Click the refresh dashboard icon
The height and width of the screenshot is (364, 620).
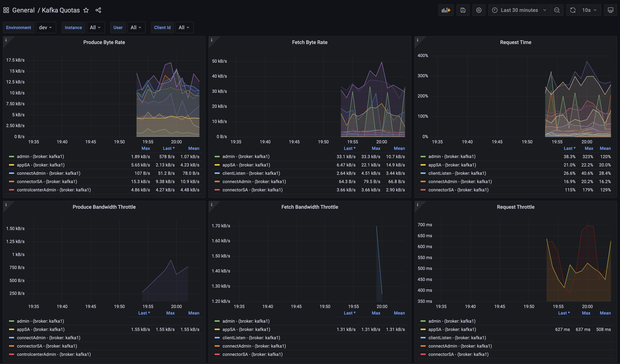click(x=573, y=10)
